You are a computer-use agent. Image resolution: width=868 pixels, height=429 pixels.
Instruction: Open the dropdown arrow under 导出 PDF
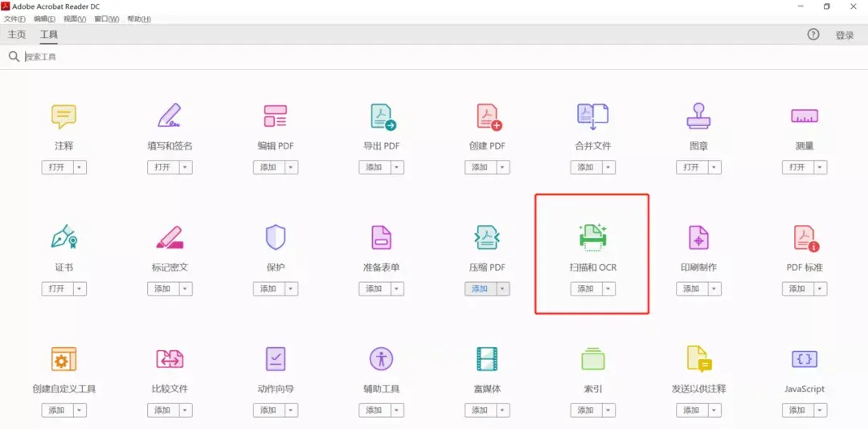(398, 167)
